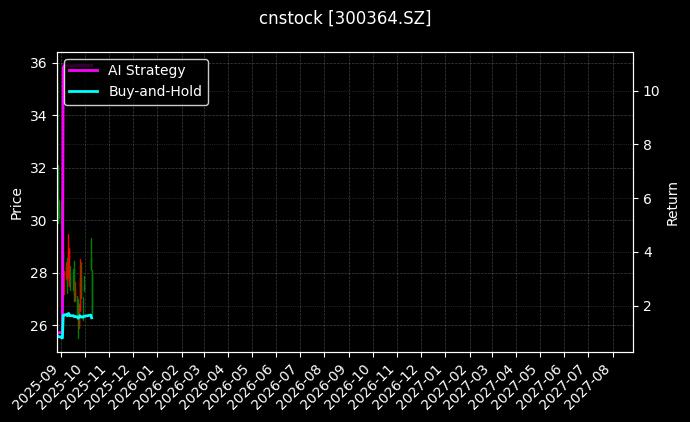Click the cyan Buy-and-Hold legend swatch

tap(83, 91)
